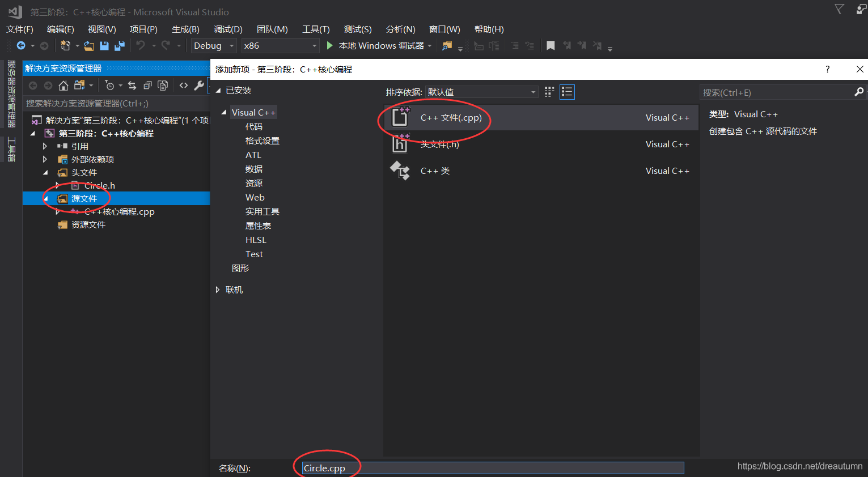Open the sort-by 默认值 dropdown
Image resolution: width=868 pixels, height=477 pixels.
(x=481, y=92)
